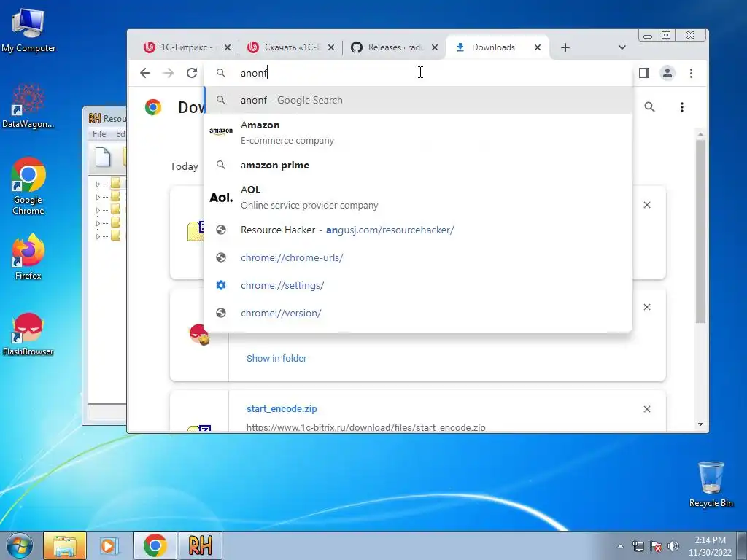747x560 pixels.
Task: Click the start_encode.zip source URL
Action: (366, 427)
